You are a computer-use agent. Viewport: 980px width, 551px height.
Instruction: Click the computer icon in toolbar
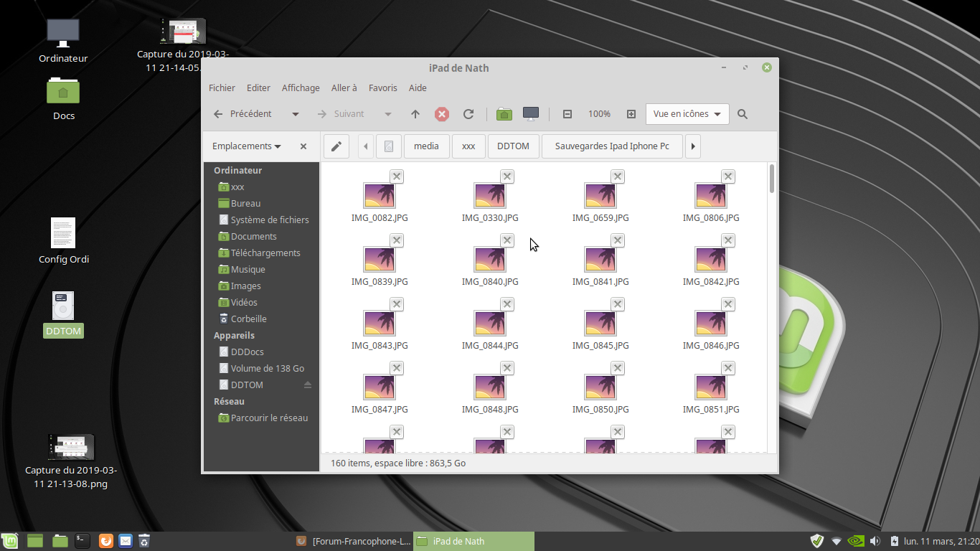point(531,114)
